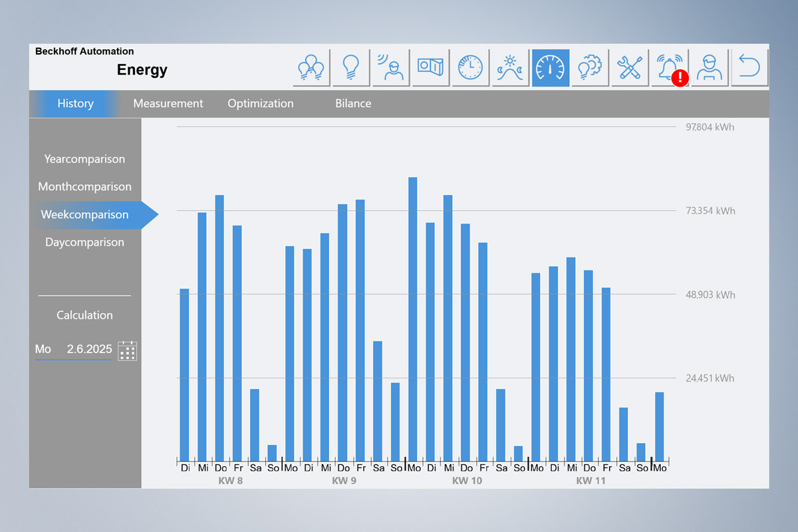798x532 pixels.
Task: Open the presence detection person icon
Action: [391, 67]
